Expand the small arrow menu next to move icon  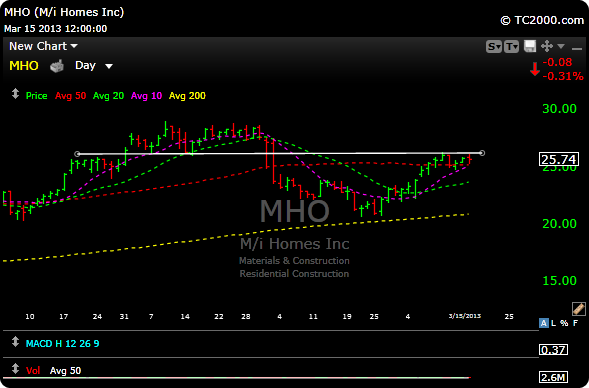coord(561,46)
